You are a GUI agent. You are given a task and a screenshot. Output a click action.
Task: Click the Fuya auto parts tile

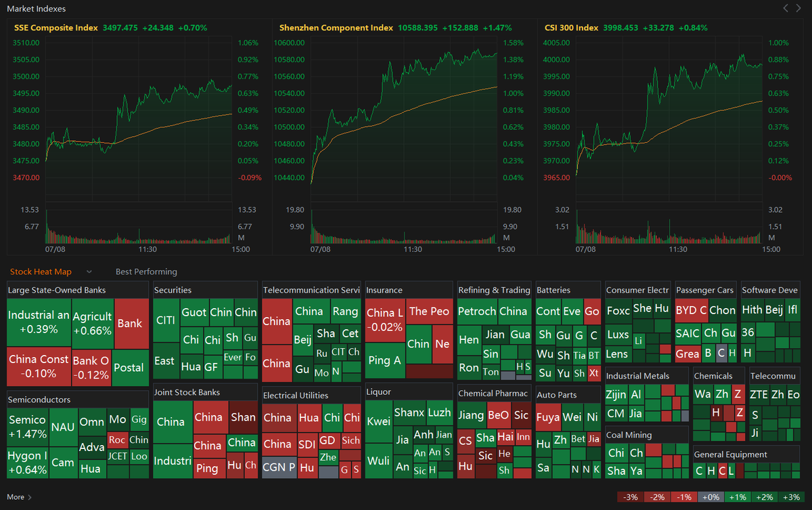click(x=548, y=417)
